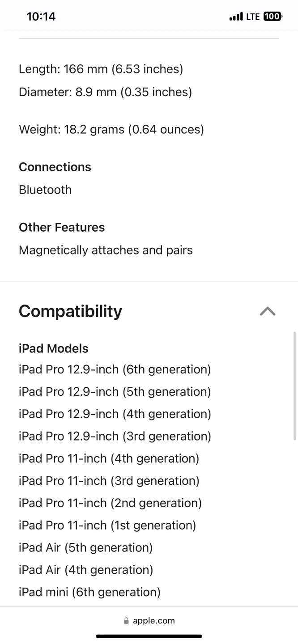Tap the Bluetooth connection text
The width and height of the screenshot is (298, 644).
tap(45, 190)
